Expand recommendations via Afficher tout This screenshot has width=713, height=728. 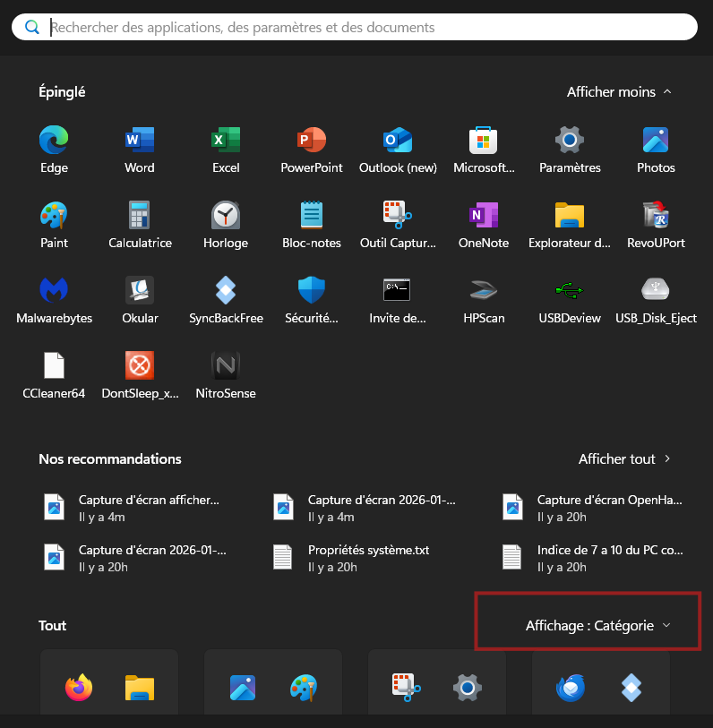tap(624, 458)
